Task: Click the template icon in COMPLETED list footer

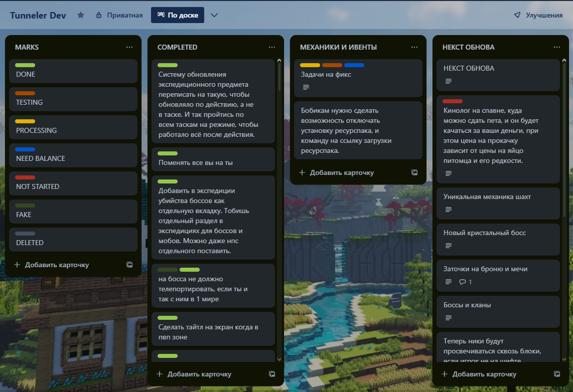Action: pyautogui.click(x=272, y=374)
